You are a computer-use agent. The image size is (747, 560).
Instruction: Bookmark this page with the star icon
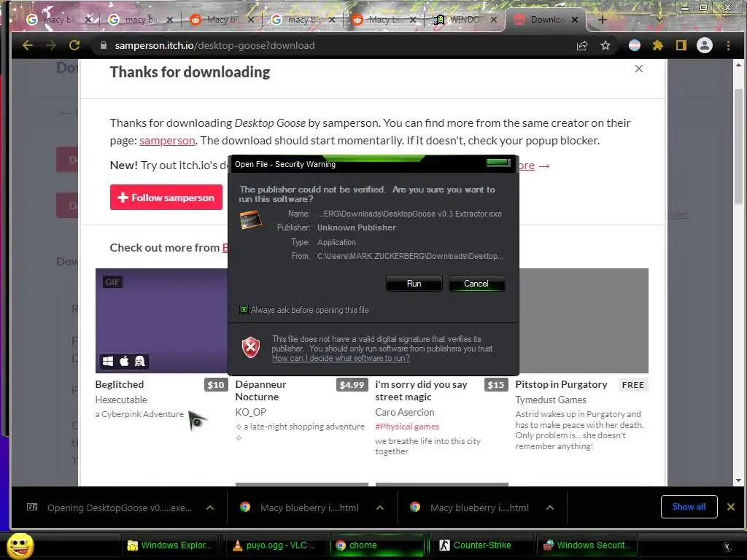pyautogui.click(x=605, y=45)
